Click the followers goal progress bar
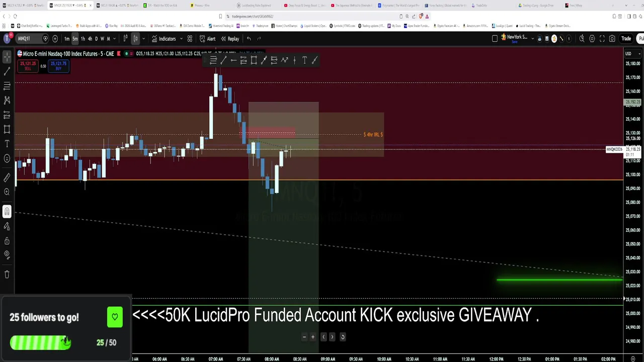644x362 pixels. [x=40, y=343]
